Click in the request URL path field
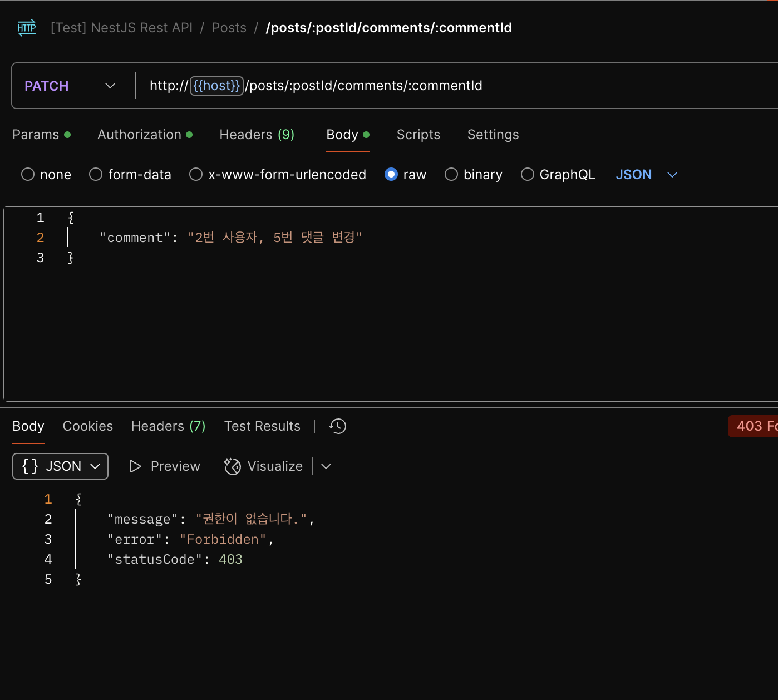Screen dimensions: 778x700 (x=365, y=86)
